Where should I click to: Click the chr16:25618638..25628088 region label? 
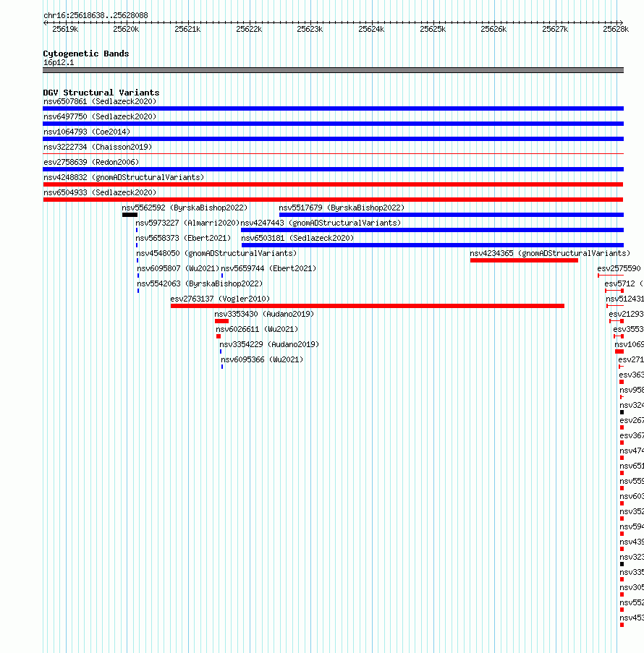(96, 15)
